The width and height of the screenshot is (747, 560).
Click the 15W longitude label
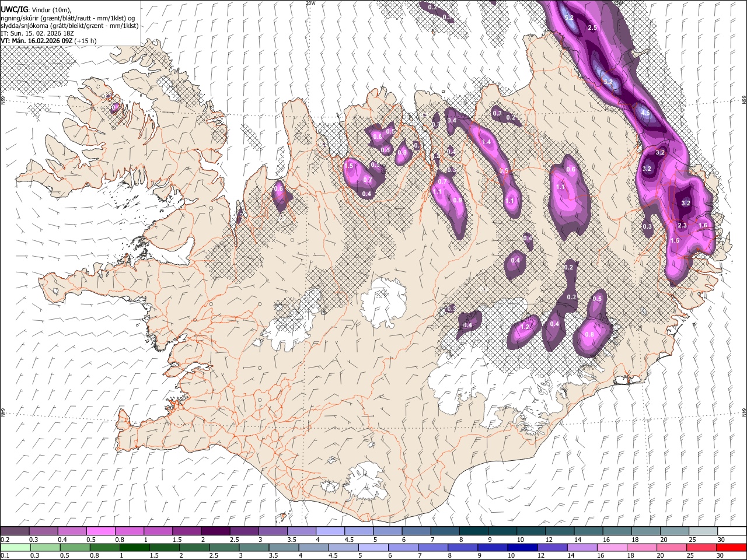point(619,3)
